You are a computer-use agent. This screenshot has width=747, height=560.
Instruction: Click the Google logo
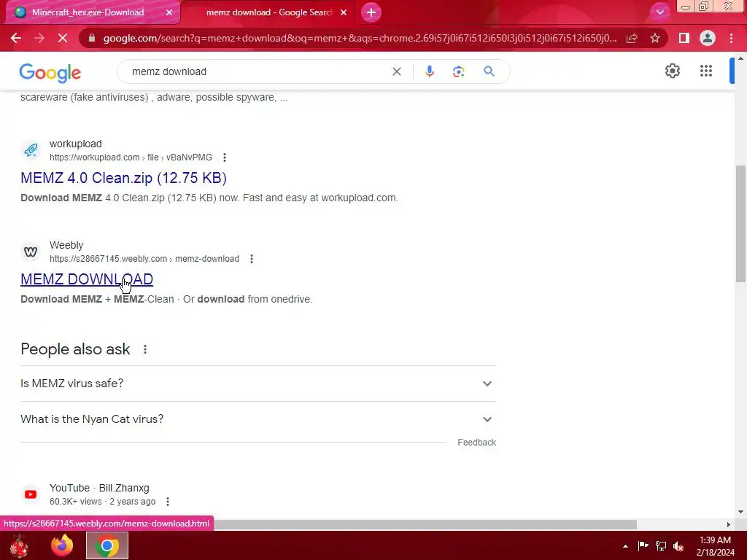pos(50,73)
